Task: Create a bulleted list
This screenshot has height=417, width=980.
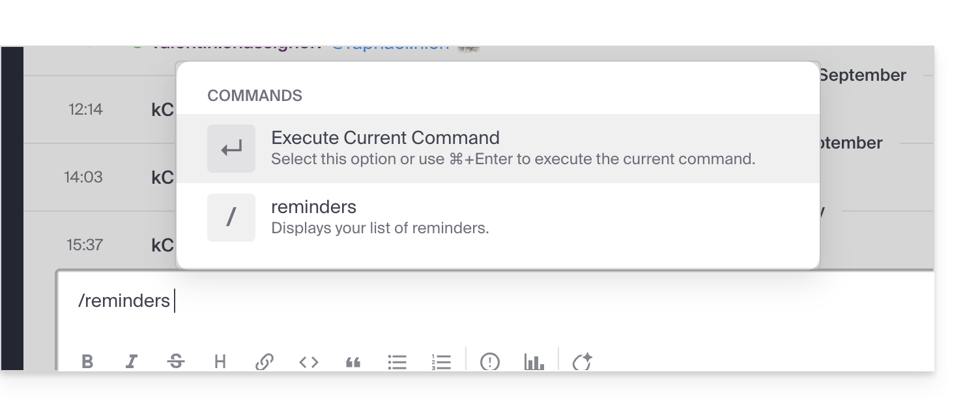Action: tap(397, 362)
